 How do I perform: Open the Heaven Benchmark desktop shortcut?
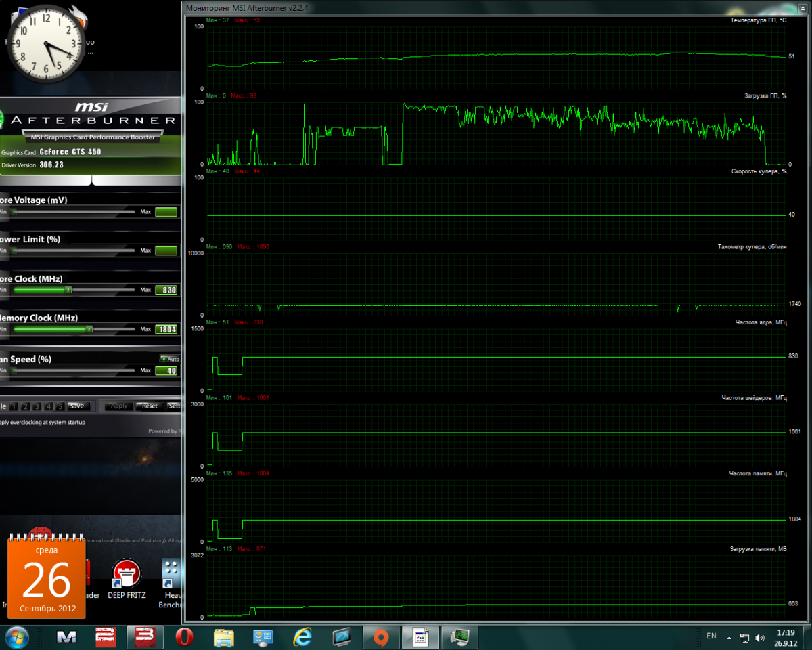[171, 584]
